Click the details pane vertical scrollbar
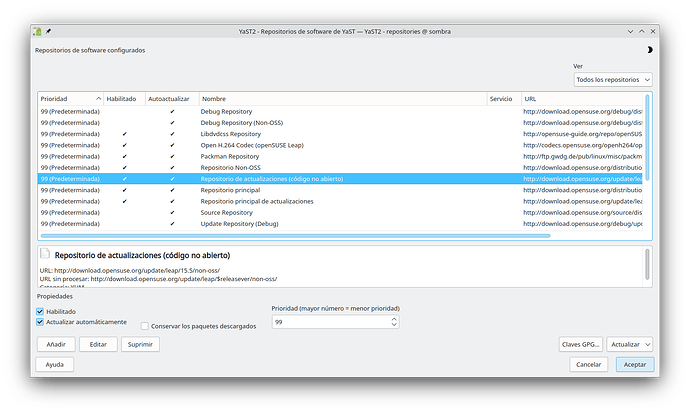The height and width of the screenshot is (413, 690). tap(647, 264)
